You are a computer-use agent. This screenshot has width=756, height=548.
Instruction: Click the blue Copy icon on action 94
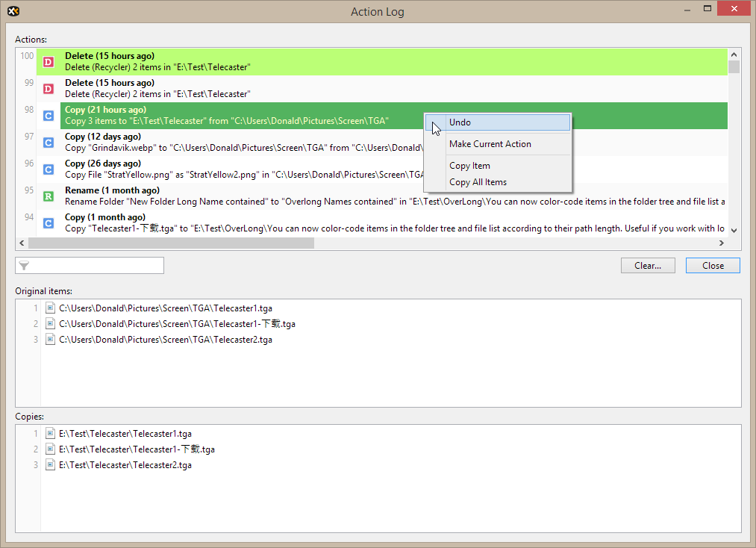coord(49,223)
